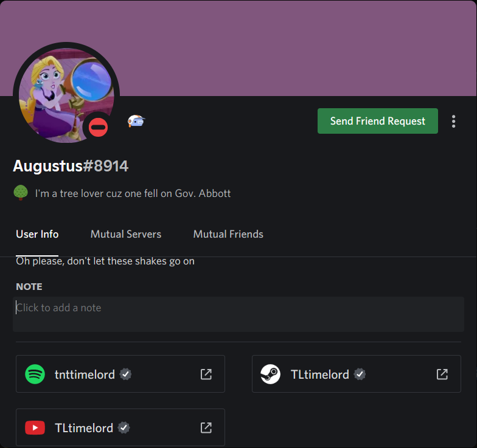Click the Augustus#8914 username
The image size is (477, 448).
click(71, 166)
